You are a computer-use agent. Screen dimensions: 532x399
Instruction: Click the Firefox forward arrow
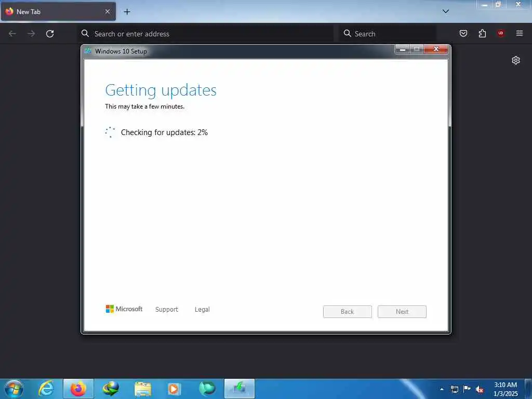(31, 34)
